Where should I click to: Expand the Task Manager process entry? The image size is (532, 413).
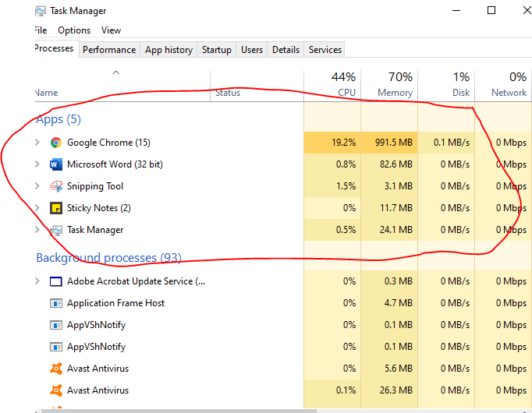tap(37, 229)
